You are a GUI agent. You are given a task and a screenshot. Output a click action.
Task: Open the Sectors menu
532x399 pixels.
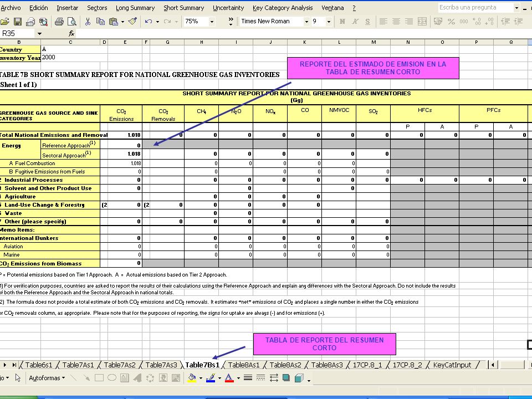coord(97,8)
